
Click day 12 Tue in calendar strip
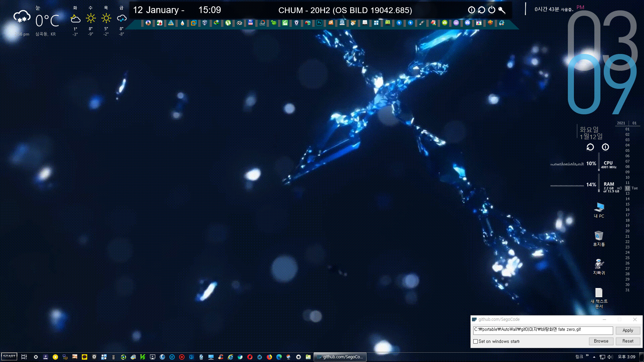pos(631,188)
